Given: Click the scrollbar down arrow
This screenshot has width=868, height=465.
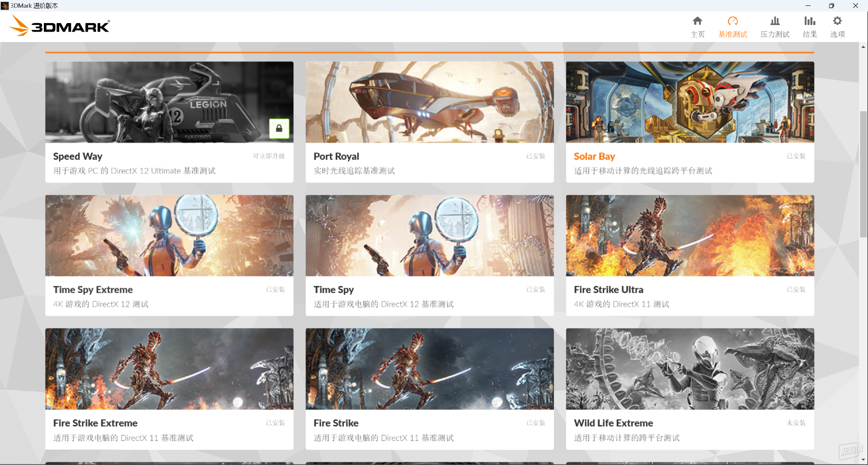Looking at the screenshot, I should pyautogui.click(x=863, y=460).
